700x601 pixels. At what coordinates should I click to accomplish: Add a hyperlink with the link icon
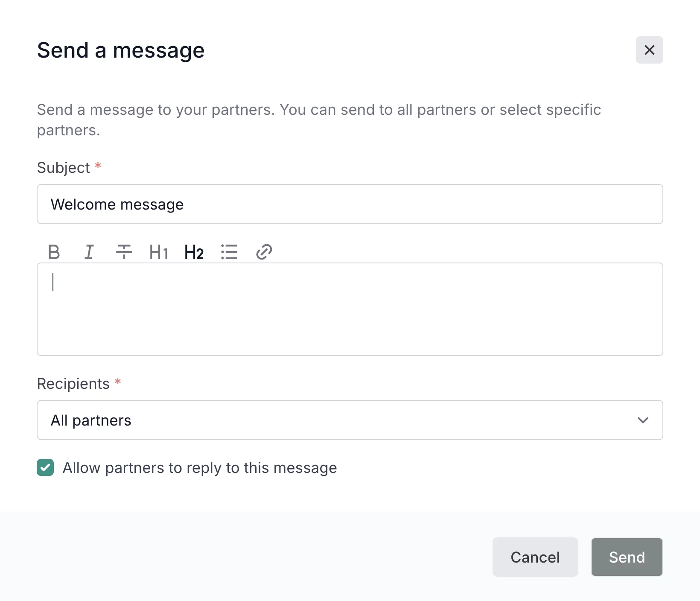click(264, 252)
